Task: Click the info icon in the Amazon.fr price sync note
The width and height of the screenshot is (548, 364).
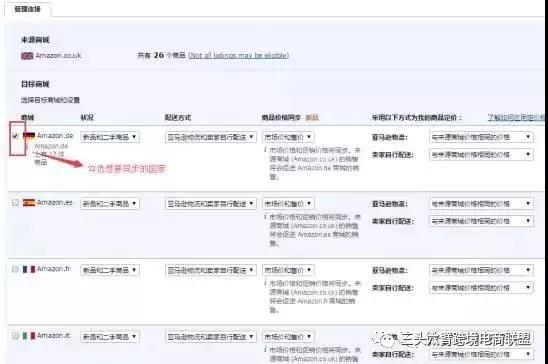Action: click(266, 283)
